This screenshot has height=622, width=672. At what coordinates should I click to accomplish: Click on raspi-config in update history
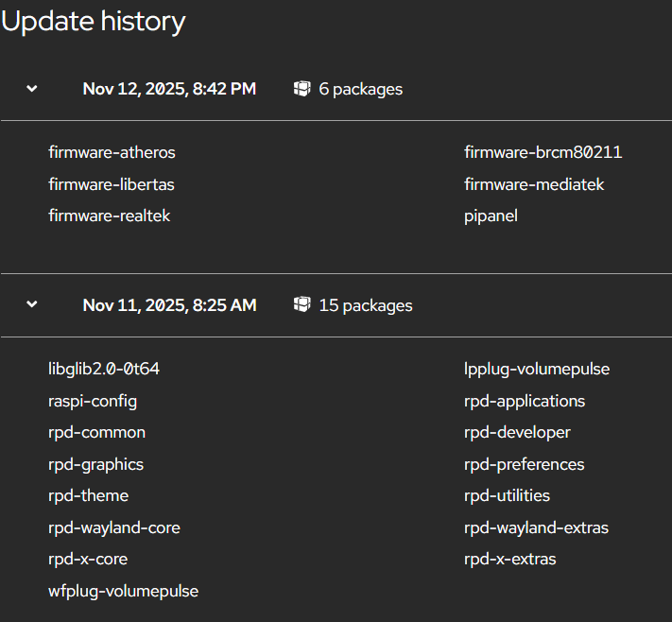click(x=93, y=401)
